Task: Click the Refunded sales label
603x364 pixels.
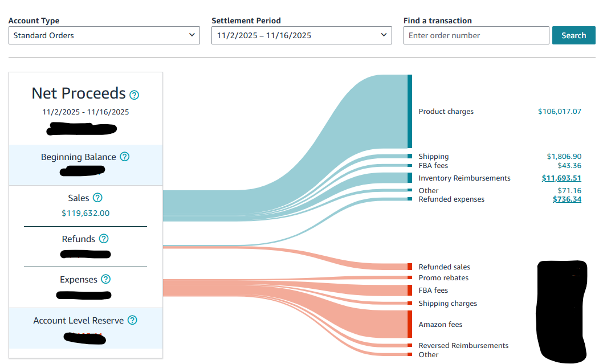Action: coord(444,267)
